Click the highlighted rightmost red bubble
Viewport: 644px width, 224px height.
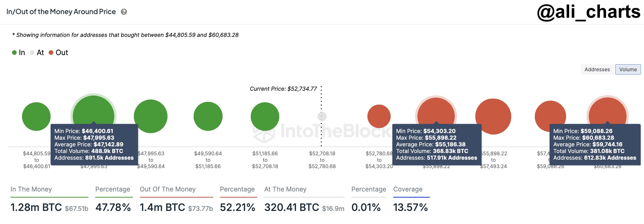pos(607,111)
